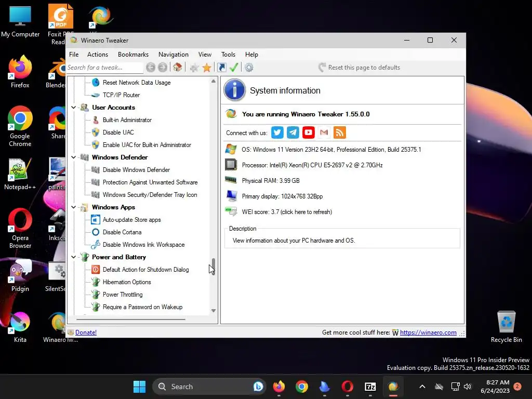Click Reset this page to defaults
Image resolution: width=532 pixels, height=399 pixels.
coord(360,68)
